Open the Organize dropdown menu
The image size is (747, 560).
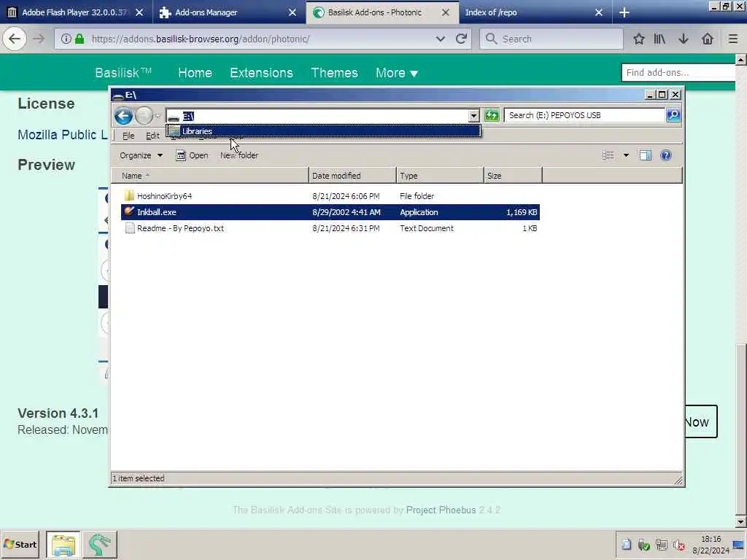[x=141, y=155]
